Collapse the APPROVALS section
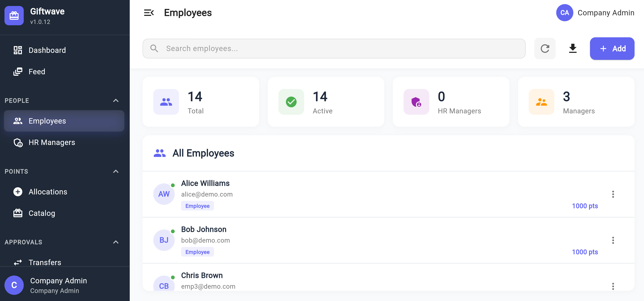The width and height of the screenshot is (644, 301). pyautogui.click(x=115, y=242)
